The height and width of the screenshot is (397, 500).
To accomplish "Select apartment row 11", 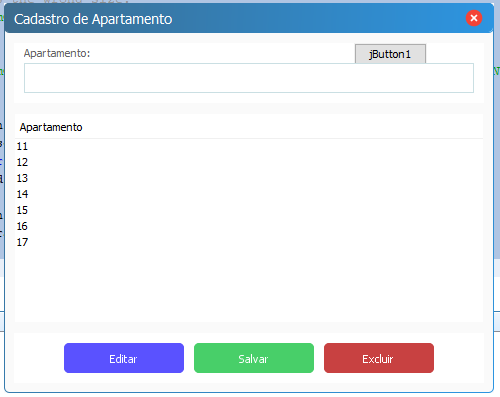I will pos(249,146).
